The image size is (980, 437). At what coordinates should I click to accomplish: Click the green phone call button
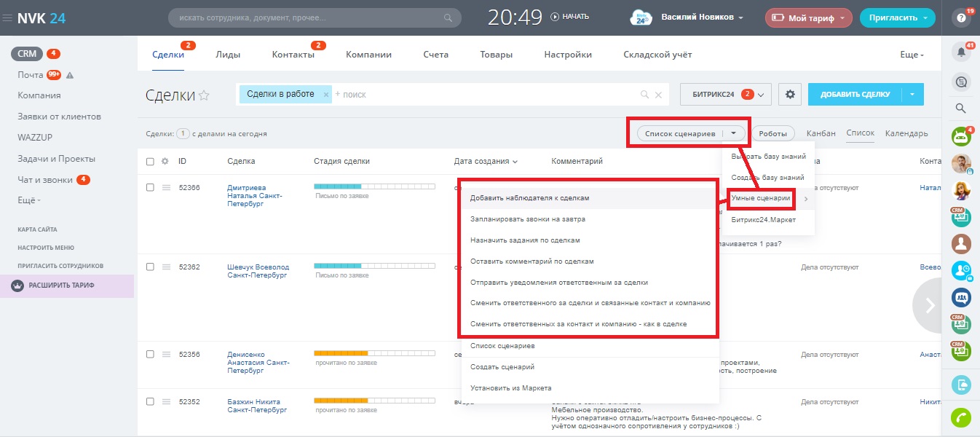(x=961, y=418)
